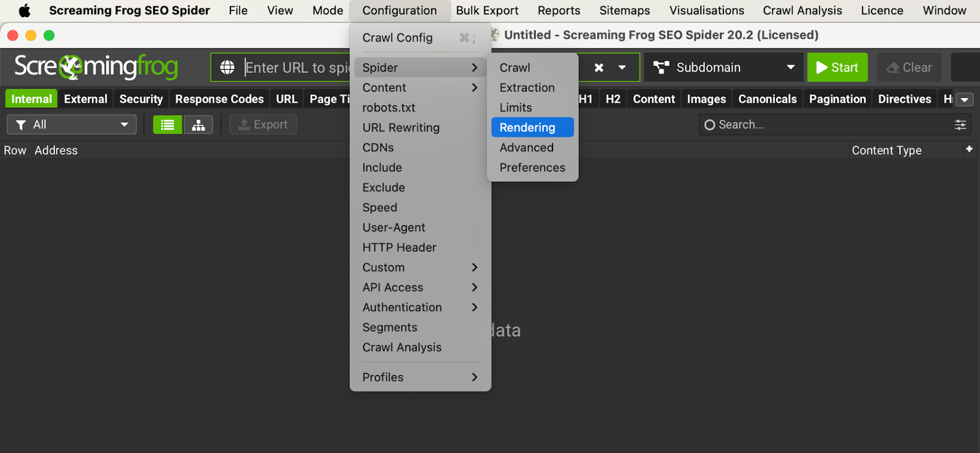Viewport: 980px width, 453px height.
Task: Choose Crawl in the Spider submenu
Action: (532, 67)
